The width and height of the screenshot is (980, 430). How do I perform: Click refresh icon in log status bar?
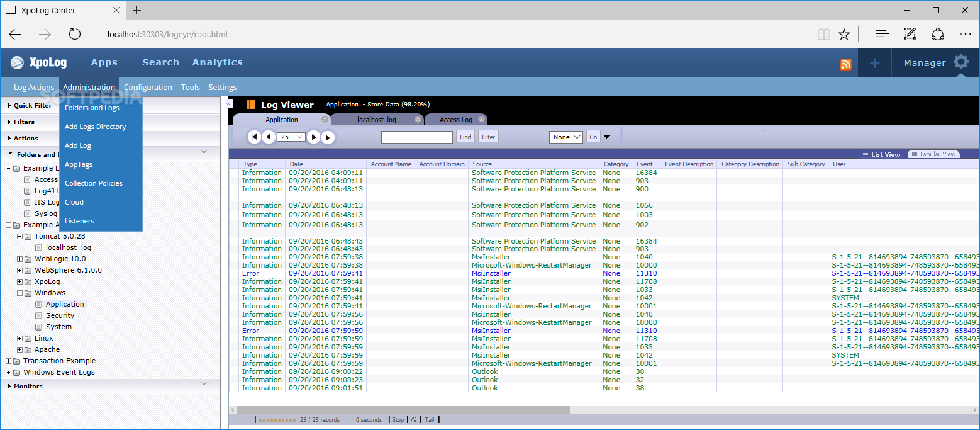[x=415, y=419]
